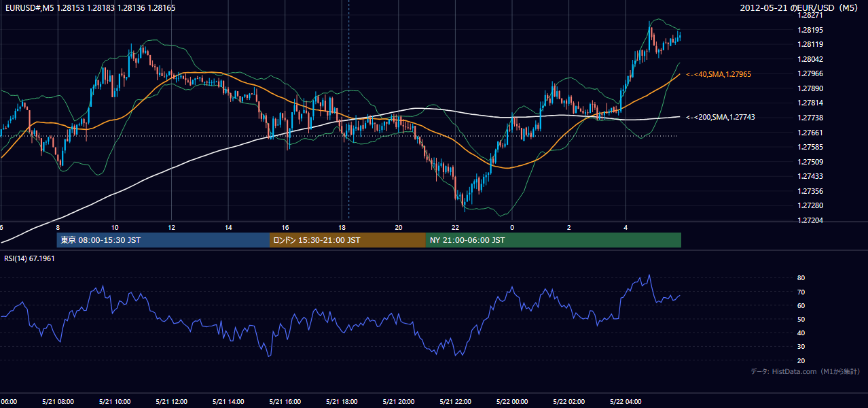Click price level 1.27814 on the axis
The image size is (868, 408).
tap(810, 103)
